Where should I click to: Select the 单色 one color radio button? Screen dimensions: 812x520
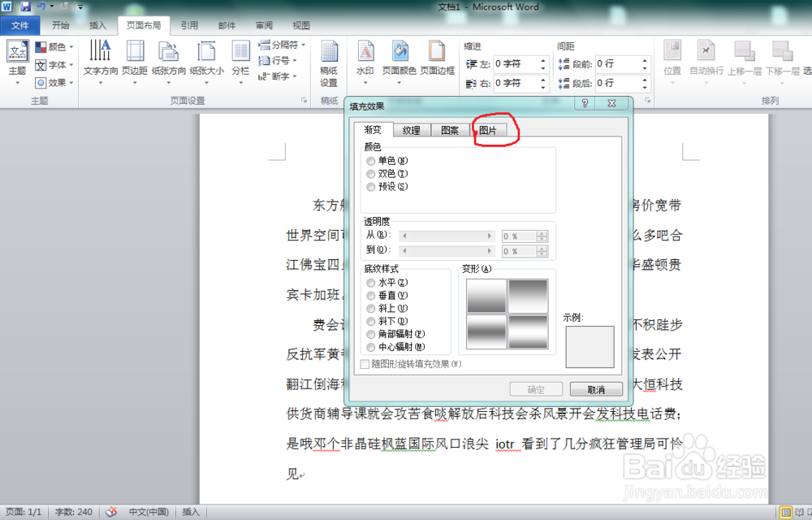[x=371, y=161]
